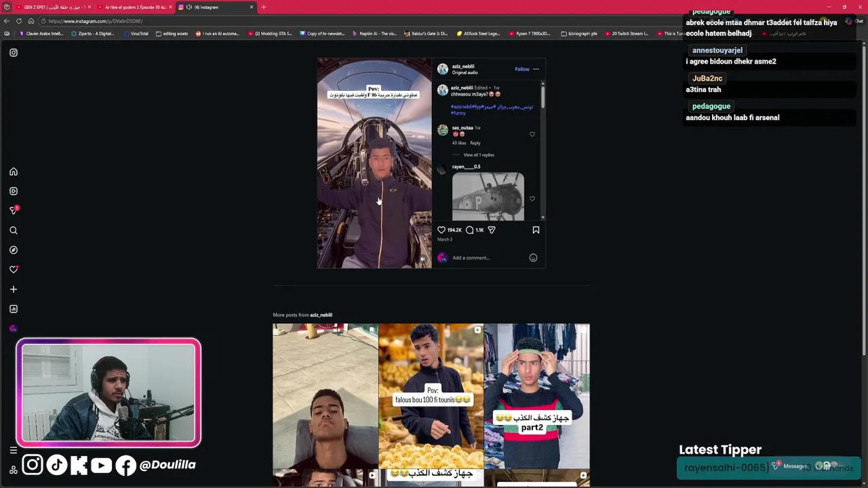The width and height of the screenshot is (868, 488).
Task: Open Notifications heart in sidebar
Action: click(13, 270)
